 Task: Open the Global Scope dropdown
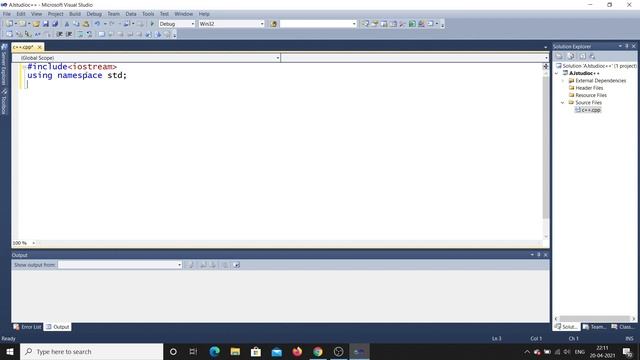tap(278, 58)
